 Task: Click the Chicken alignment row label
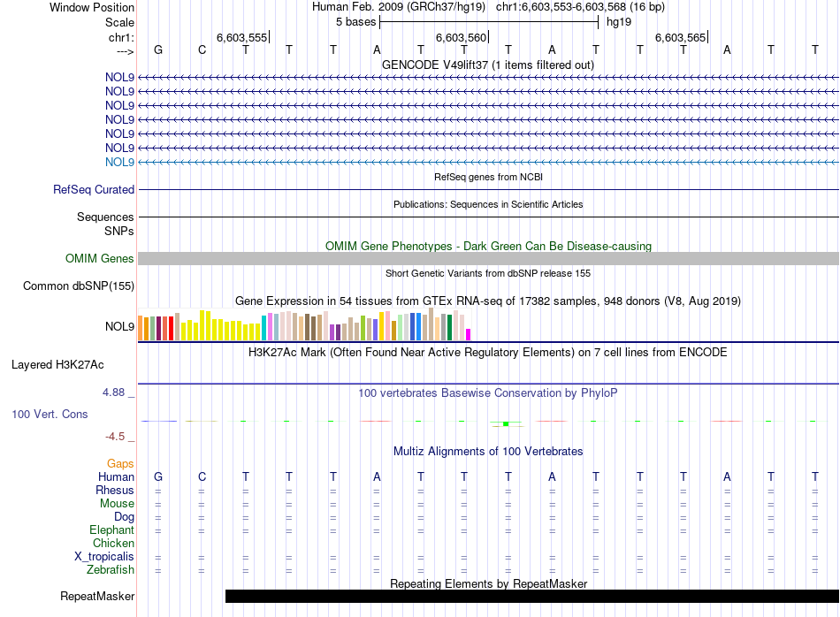tap(113, 543)
